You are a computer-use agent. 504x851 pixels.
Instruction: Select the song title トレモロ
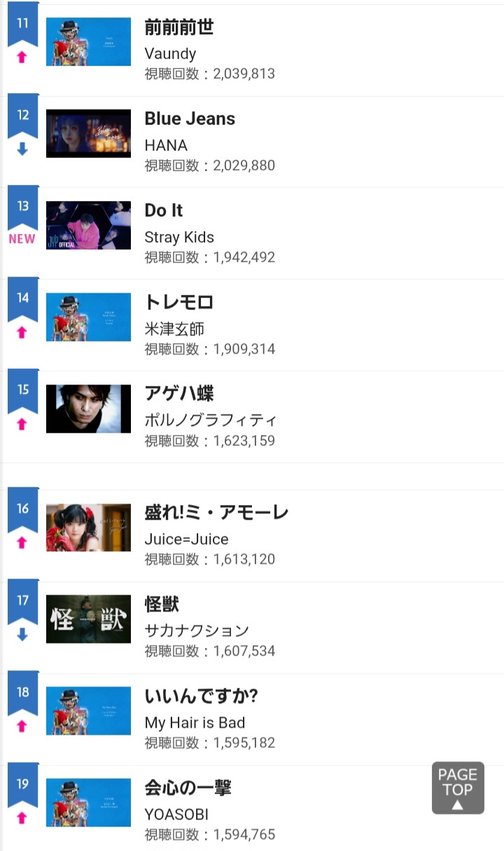(x=178, y=303)
